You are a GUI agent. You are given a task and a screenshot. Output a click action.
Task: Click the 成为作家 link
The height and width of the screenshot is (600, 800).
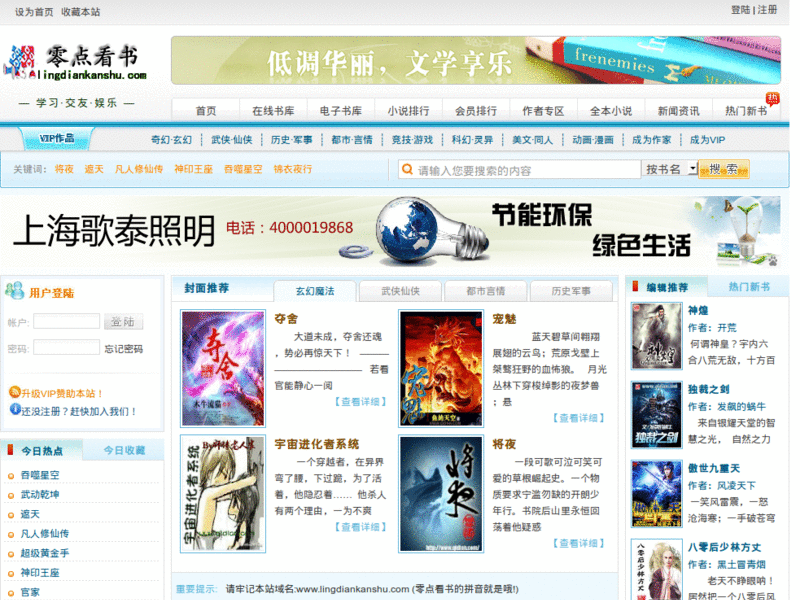coord(652,140)
